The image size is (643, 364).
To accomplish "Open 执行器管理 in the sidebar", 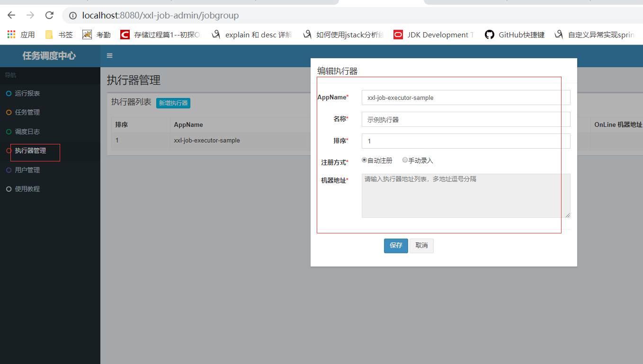I will click(x=50, y=151).
